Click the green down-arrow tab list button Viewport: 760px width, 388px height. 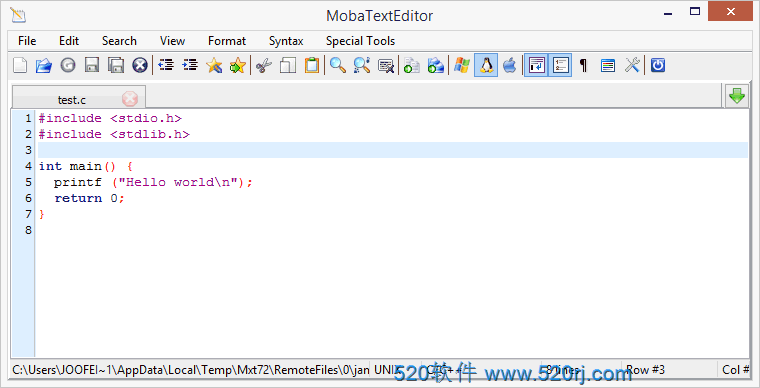click(x=737, y=96)
